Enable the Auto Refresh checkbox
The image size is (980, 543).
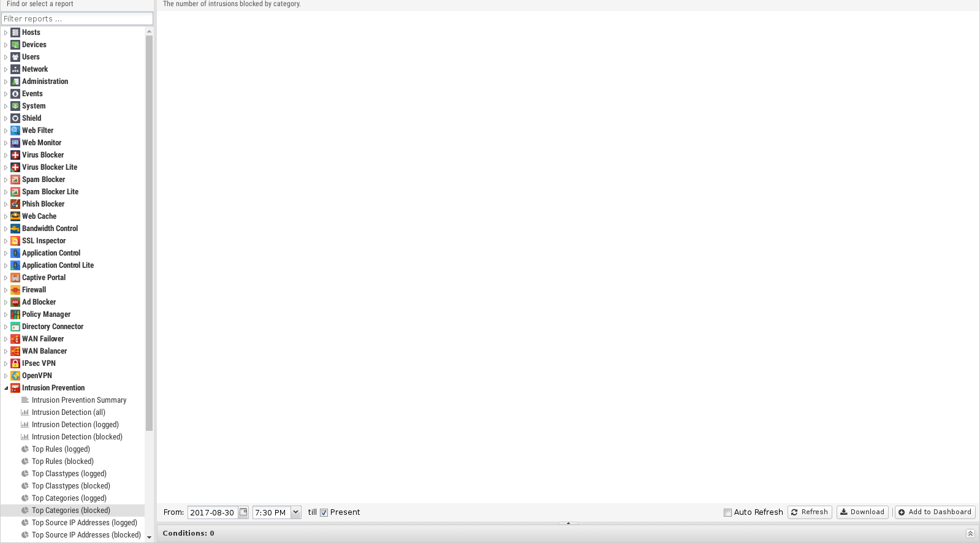coord(727,512)
